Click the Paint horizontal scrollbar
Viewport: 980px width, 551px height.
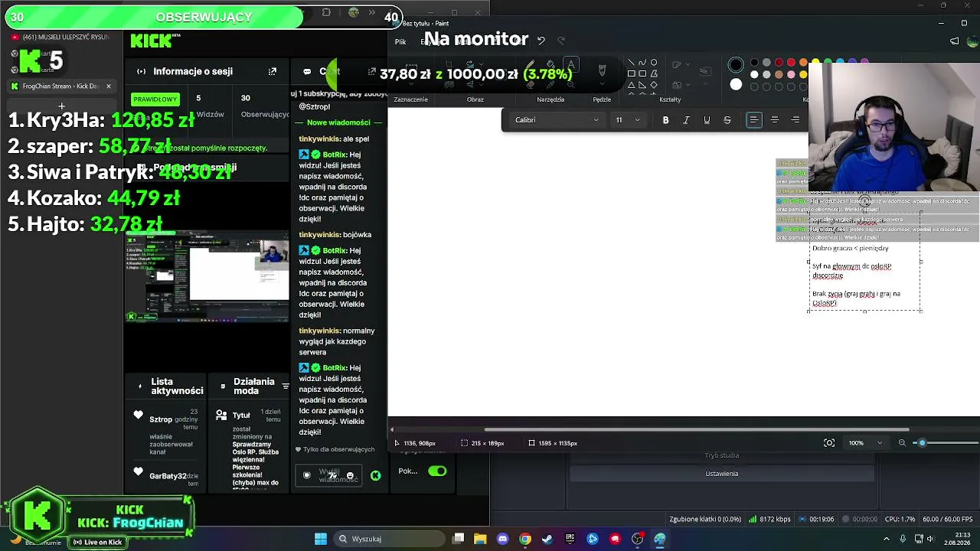click(697, 429)
